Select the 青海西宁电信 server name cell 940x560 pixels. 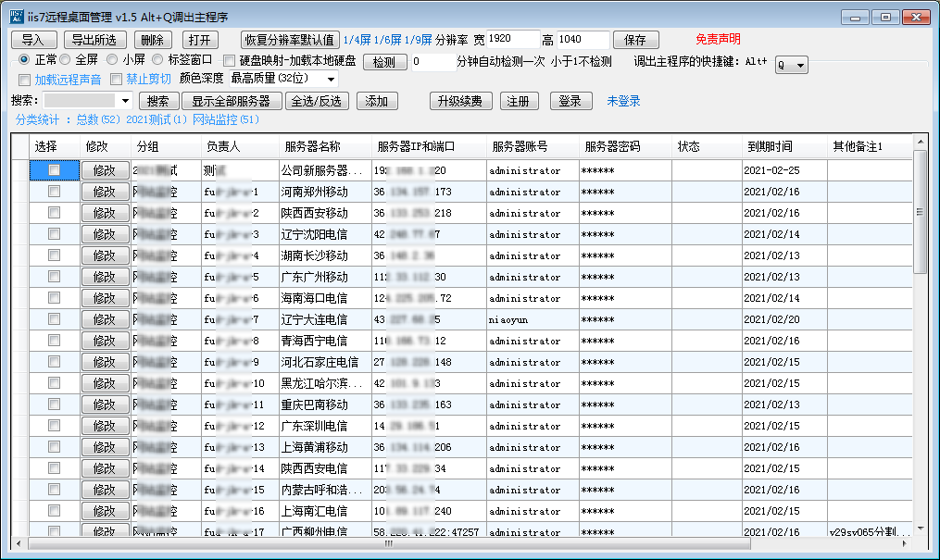325,341
